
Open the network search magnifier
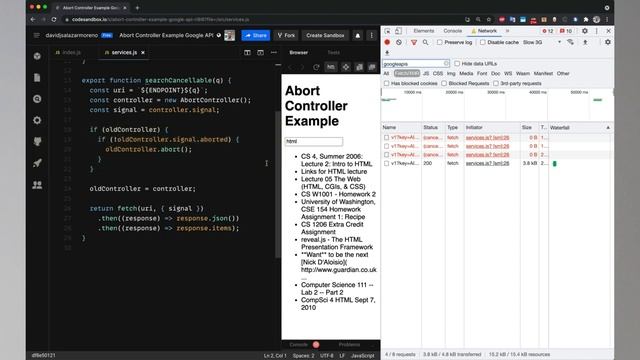425,42
